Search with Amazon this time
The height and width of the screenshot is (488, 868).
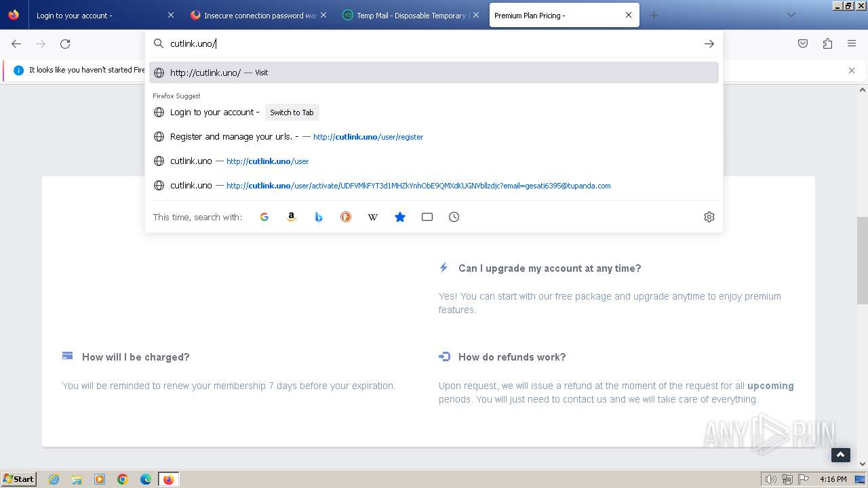click(292, 217)
